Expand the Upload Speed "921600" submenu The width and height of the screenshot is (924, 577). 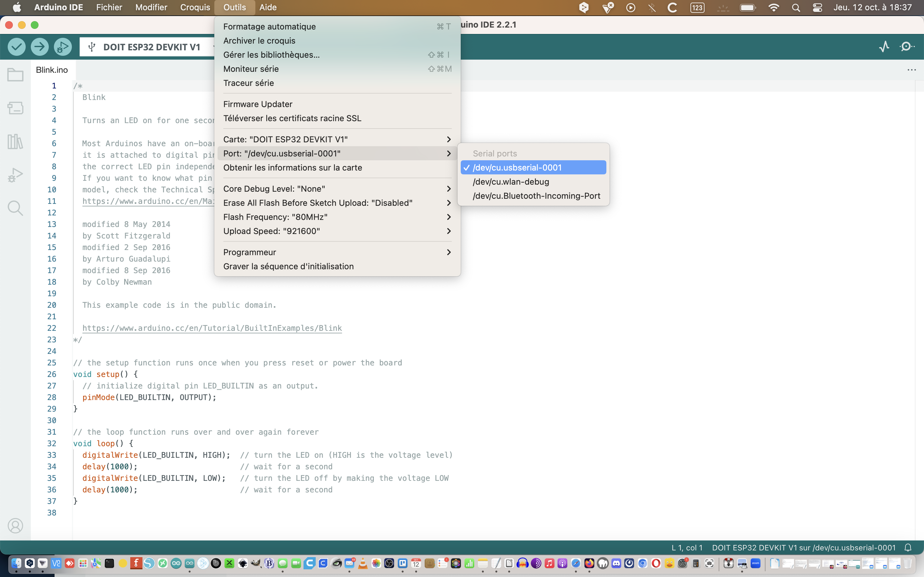(337, 231)
